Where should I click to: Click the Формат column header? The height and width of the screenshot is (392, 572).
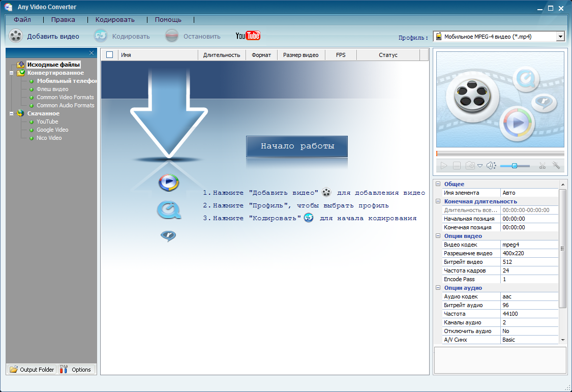[x=261, y=55]
